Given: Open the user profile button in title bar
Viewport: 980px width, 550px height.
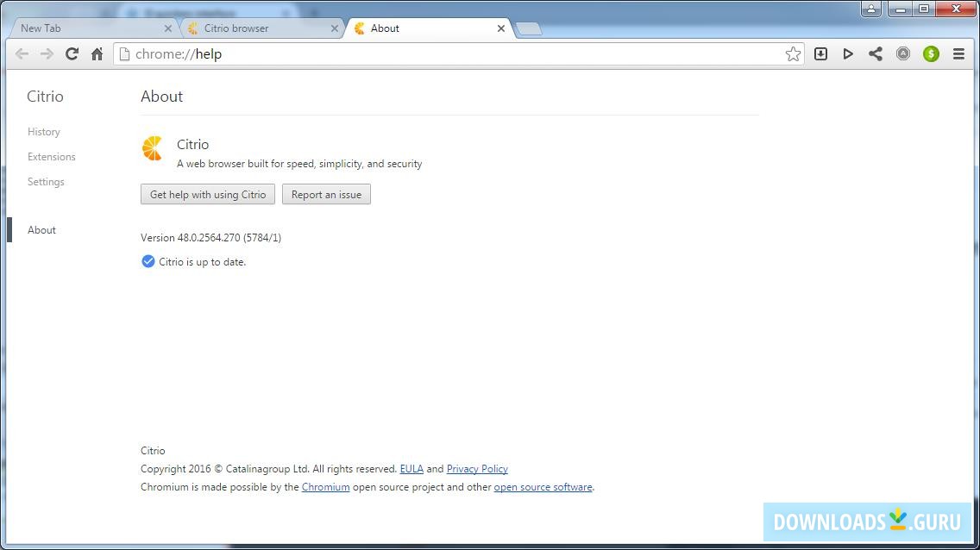Looking at the screenshot, I should point(871,9).
